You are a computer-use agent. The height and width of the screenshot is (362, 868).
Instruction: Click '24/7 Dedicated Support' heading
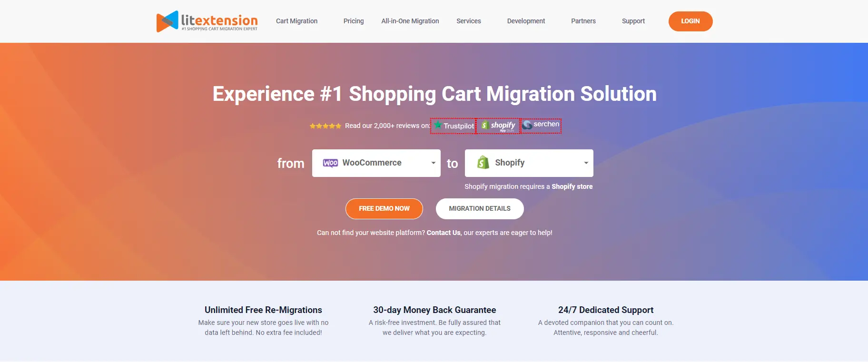[605, 310]
